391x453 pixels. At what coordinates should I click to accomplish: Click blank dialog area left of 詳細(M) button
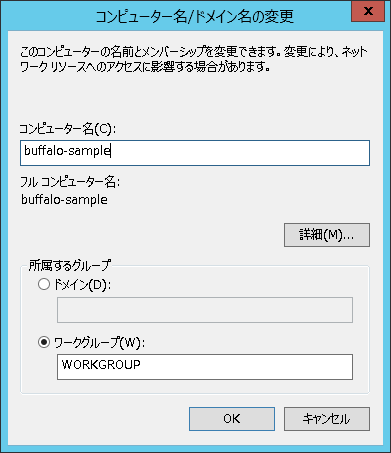(150, 235)
